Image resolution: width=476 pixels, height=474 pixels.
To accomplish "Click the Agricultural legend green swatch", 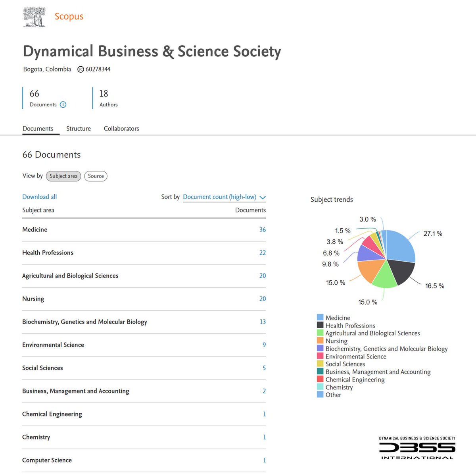I will tap(320, 333).
